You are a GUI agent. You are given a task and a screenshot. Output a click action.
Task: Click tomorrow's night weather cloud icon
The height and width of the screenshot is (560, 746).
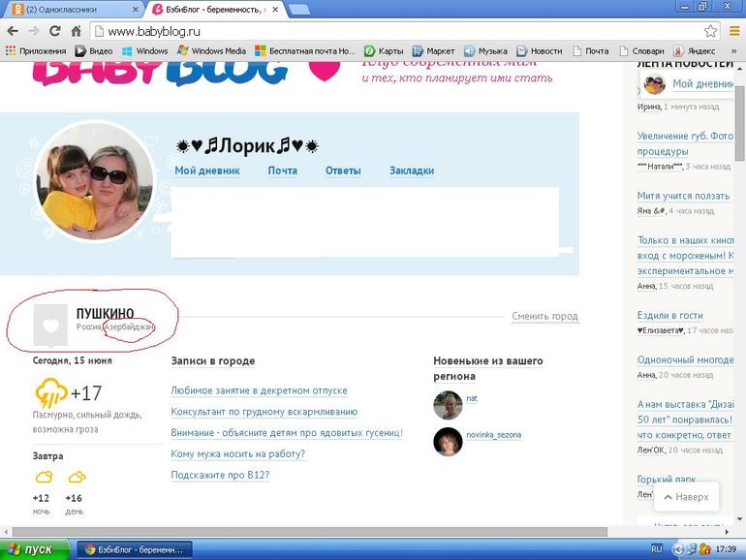44,477
